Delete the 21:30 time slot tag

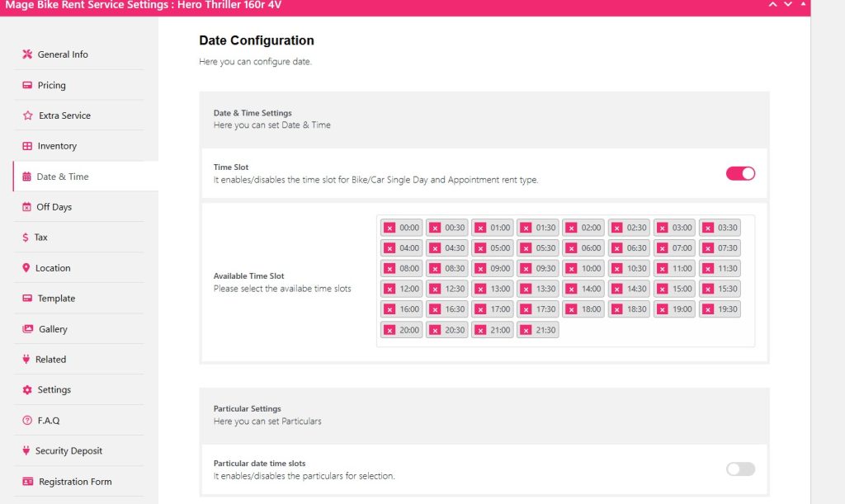(x=526, y=330)
